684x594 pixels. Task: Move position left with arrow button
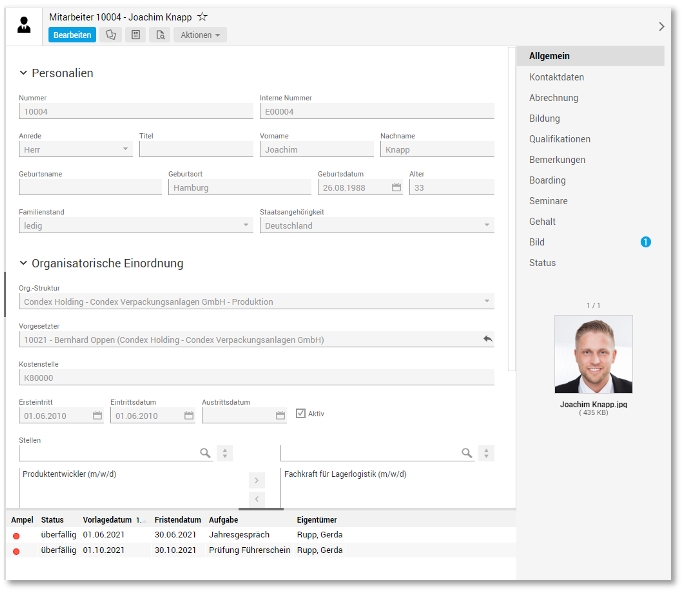tap(256, 499)
